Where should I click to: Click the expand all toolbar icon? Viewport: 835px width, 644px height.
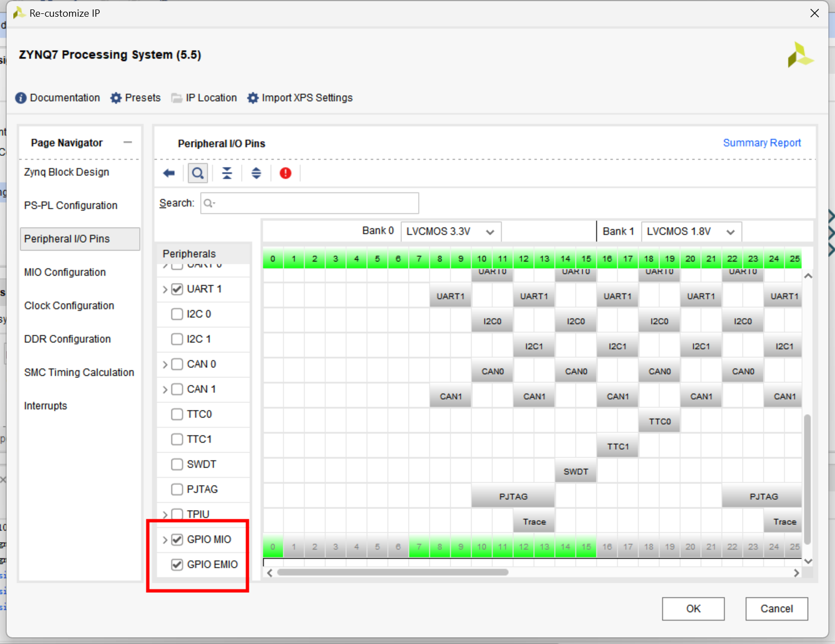256,173
